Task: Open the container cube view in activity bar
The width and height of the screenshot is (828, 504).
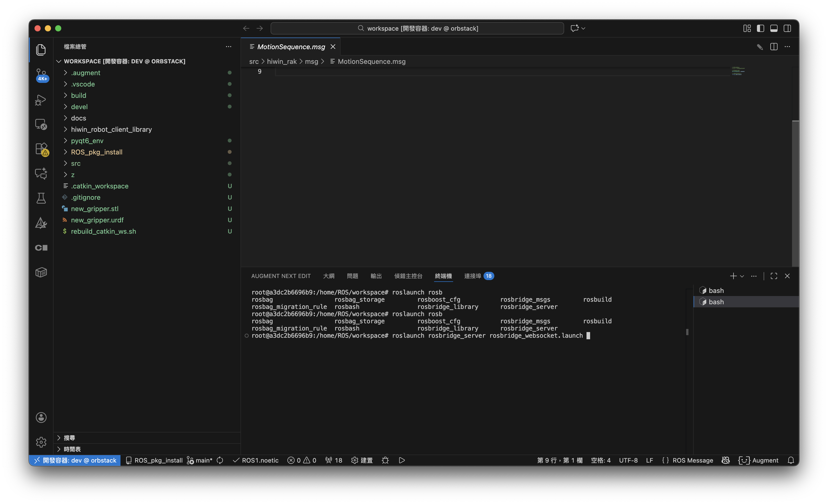Action: tap(41, 272)
